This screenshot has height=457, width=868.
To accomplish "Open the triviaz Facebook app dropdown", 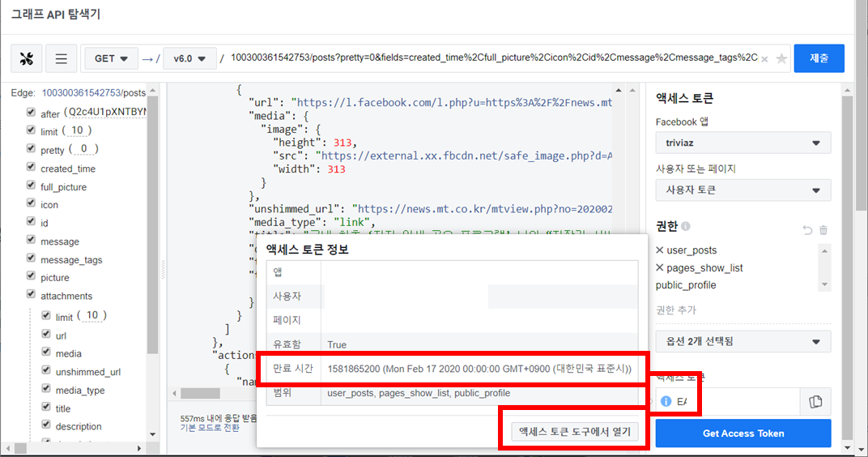I will [742, 143].
